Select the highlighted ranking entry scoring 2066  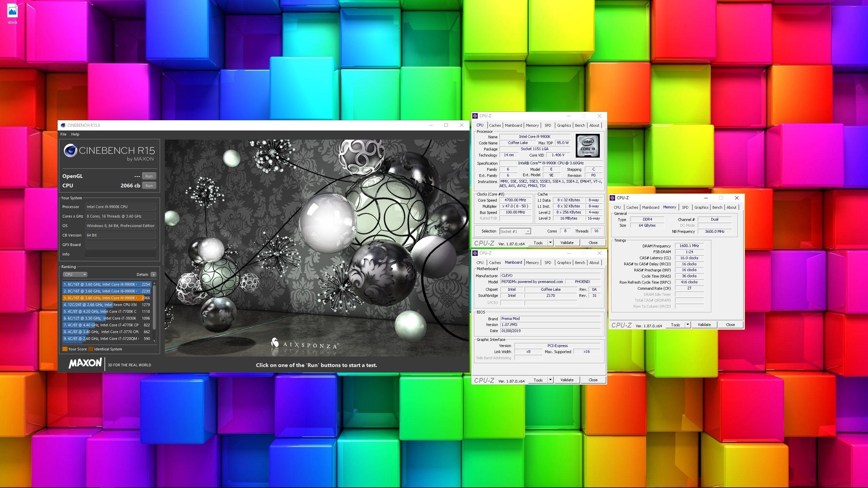pos(107,298)
